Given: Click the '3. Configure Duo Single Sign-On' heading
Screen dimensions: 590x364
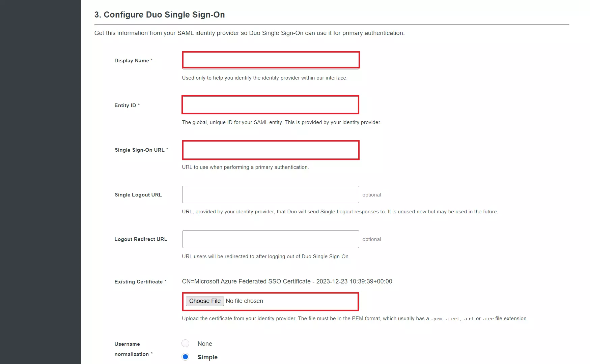Looking at the screenshot, I should click(x=160, y=15).
